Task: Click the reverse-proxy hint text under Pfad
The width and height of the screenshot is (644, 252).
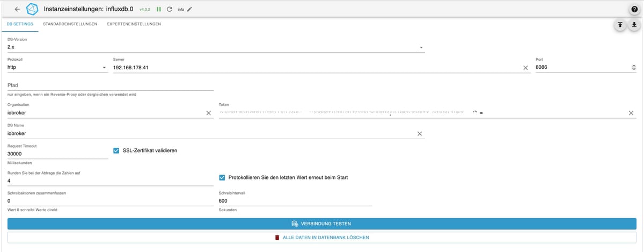Action: (x=72, y=94)
